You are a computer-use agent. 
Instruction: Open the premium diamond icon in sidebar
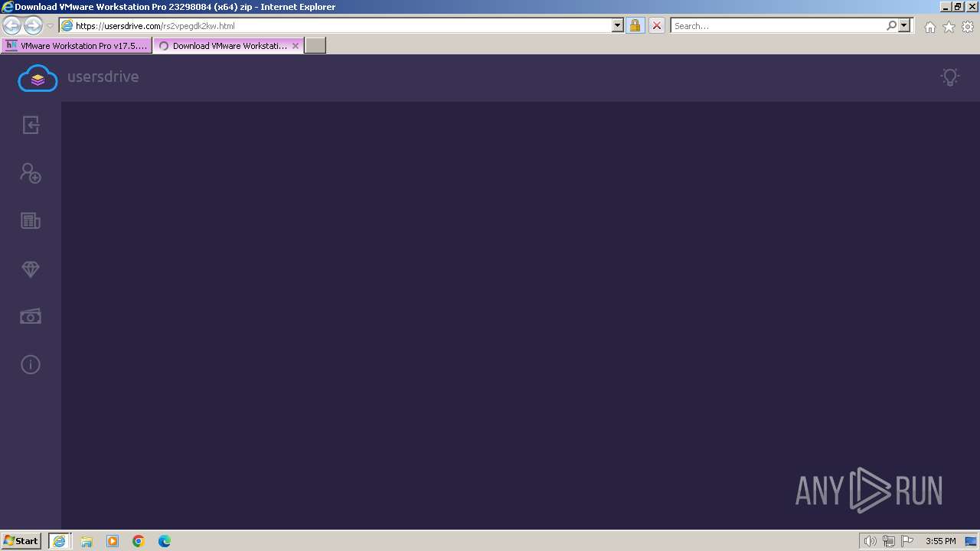click(x=31, y=269)
